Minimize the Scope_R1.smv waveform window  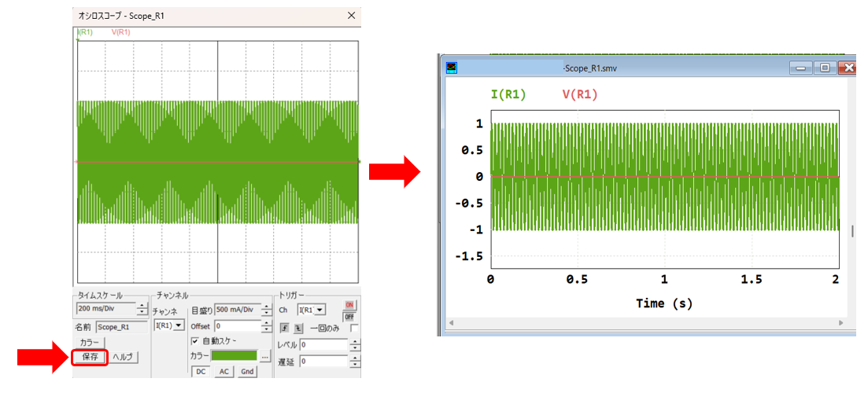click(803, 68)
